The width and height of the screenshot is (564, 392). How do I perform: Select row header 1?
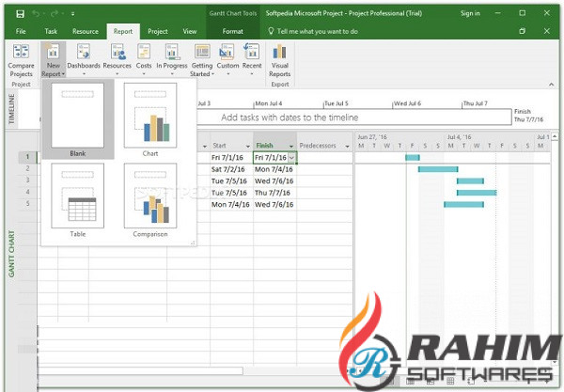coord(27,157)
